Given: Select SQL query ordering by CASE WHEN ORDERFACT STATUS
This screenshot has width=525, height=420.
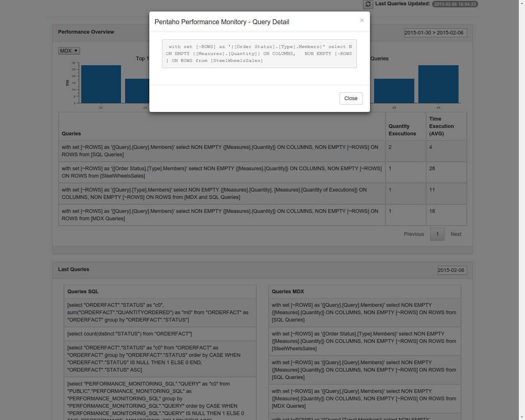Looking at the screenshot, I should 160,359.
